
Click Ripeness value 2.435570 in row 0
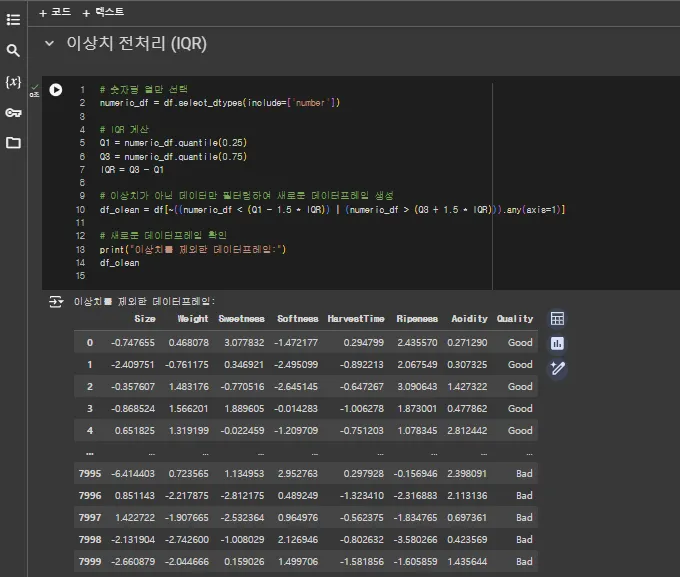(x=417, y=343)
